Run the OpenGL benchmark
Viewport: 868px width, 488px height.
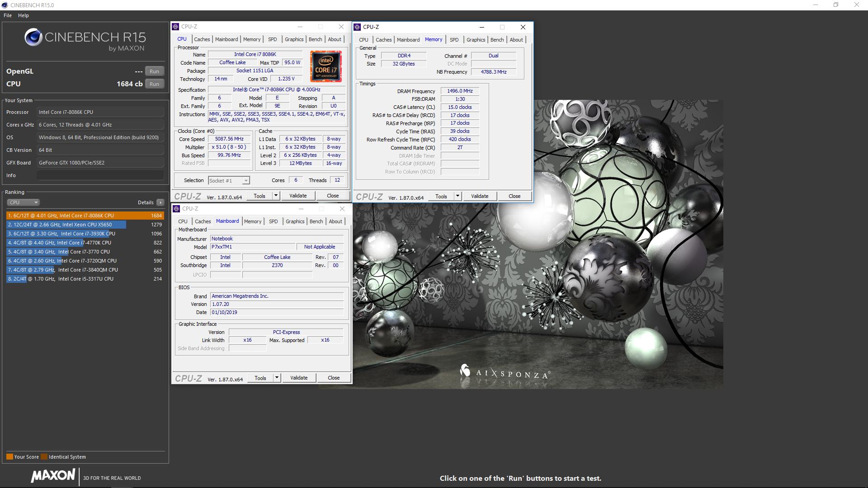pyautogui.click(x=154, y=71)
